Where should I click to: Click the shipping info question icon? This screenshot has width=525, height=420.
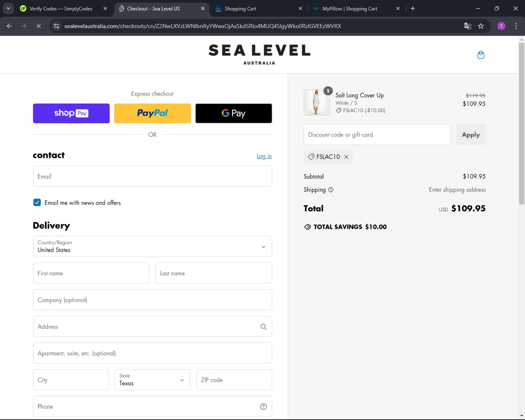point(331,190)
